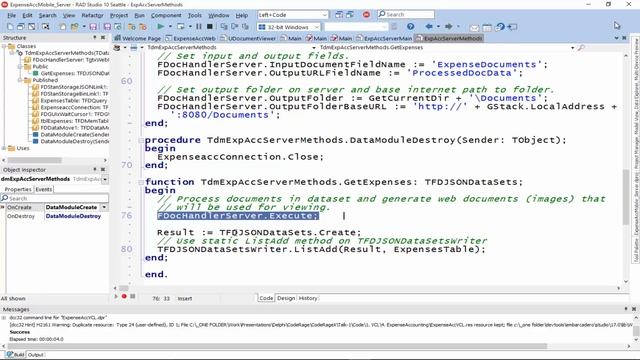Pin the Structure panel

pyautogui.click(x=95, y=37)
